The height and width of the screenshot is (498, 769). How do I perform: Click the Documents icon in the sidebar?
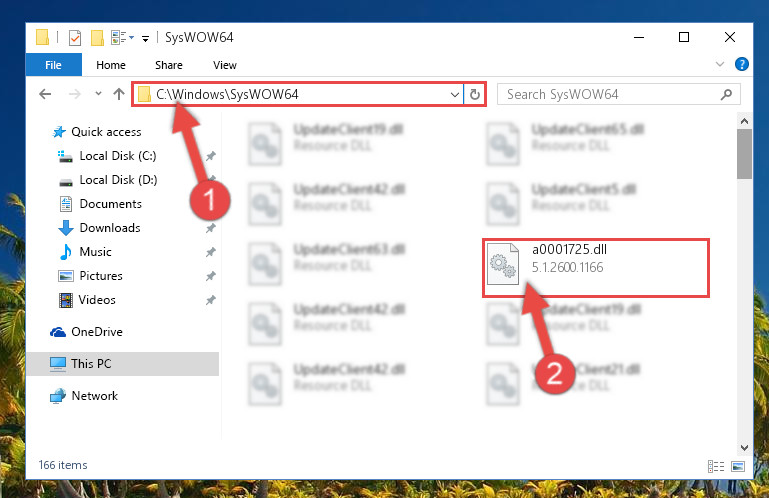[66, 204]
